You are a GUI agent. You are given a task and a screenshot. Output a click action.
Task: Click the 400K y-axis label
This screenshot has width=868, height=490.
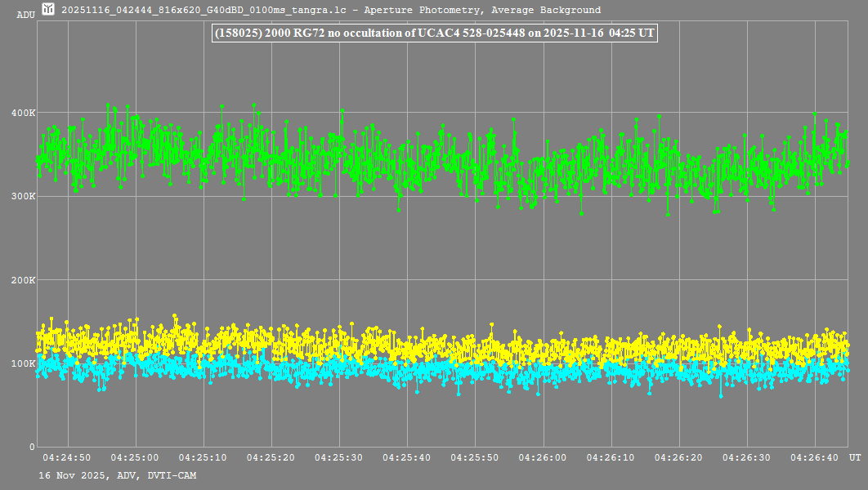coord(24,113)
